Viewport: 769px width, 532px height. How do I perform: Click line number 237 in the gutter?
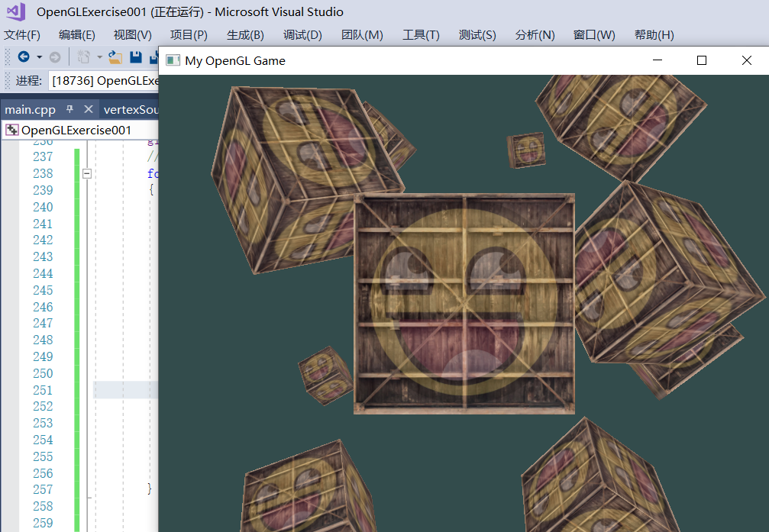pyautogui.click(x=43, y=157)
